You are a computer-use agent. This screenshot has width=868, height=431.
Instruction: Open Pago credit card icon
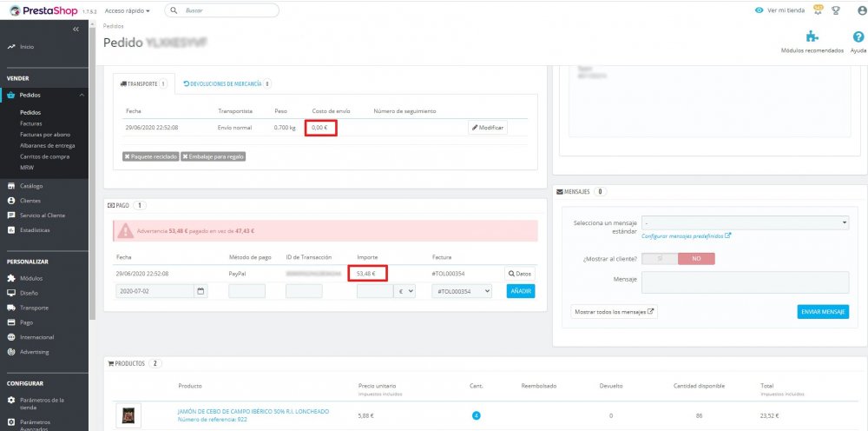click(x=11, y=322)
